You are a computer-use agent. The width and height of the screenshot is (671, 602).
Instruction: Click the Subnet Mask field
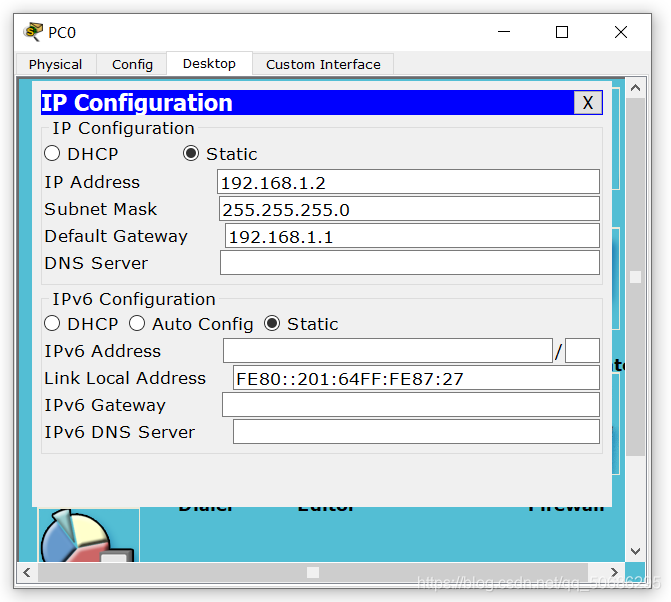pos(409,209)
